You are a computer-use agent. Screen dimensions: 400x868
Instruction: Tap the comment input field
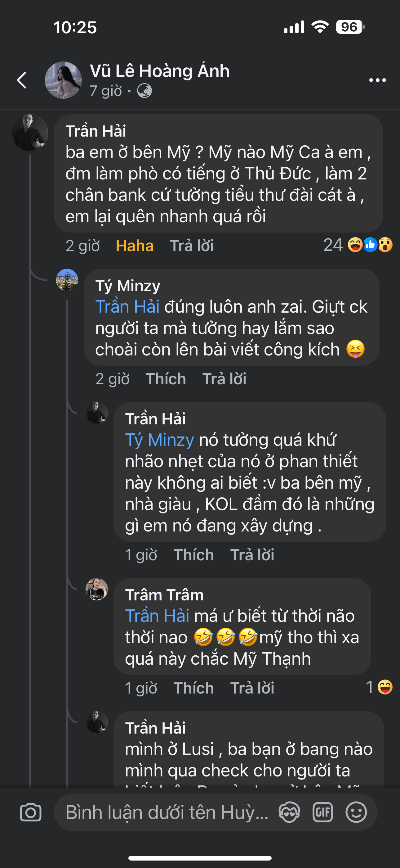tap(167, 812)
